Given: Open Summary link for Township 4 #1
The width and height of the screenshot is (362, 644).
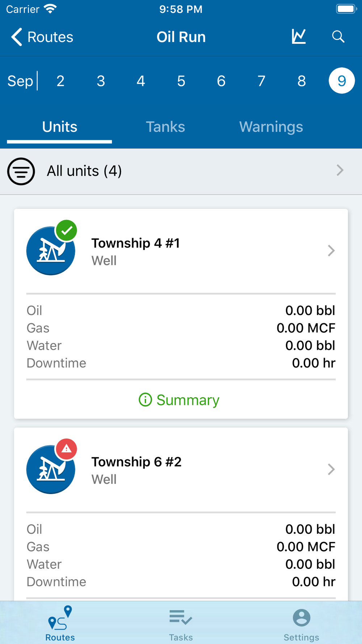Looking at the screenshot, I should click(x=179, y=400).
